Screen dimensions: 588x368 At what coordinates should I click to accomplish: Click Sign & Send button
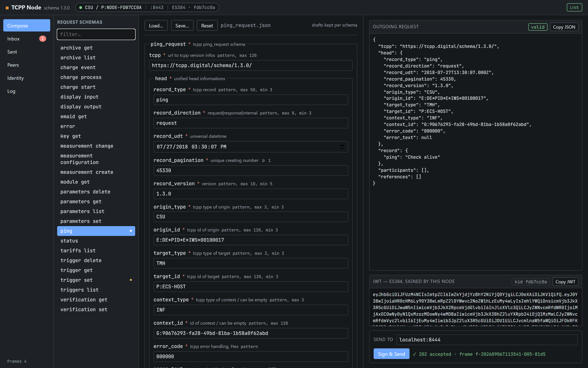(391, 354)
